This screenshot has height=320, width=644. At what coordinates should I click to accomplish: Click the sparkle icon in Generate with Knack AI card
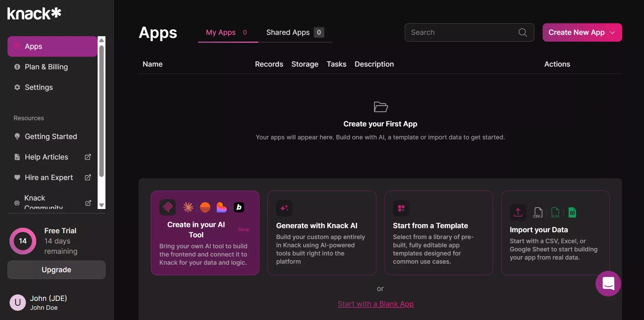pyautogui.click(x=284, y=208)
